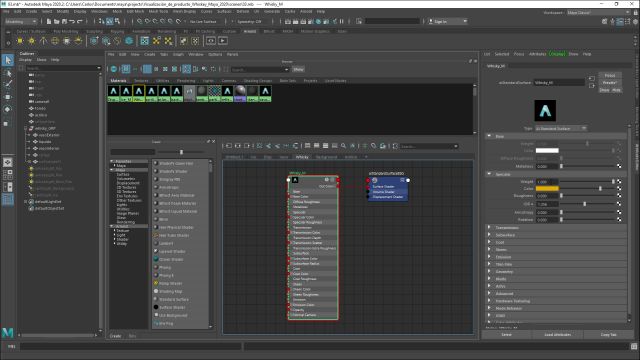Image resolution: width=640 pixels, height=360 pixels.
Task: Click the map button beside Specular Color
Action: pyautogui.click(x=619, y=189)
